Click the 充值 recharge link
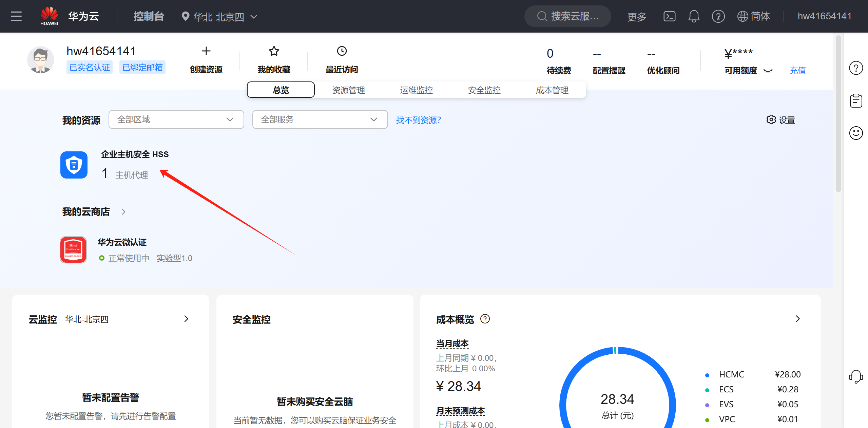 [797, 71]
